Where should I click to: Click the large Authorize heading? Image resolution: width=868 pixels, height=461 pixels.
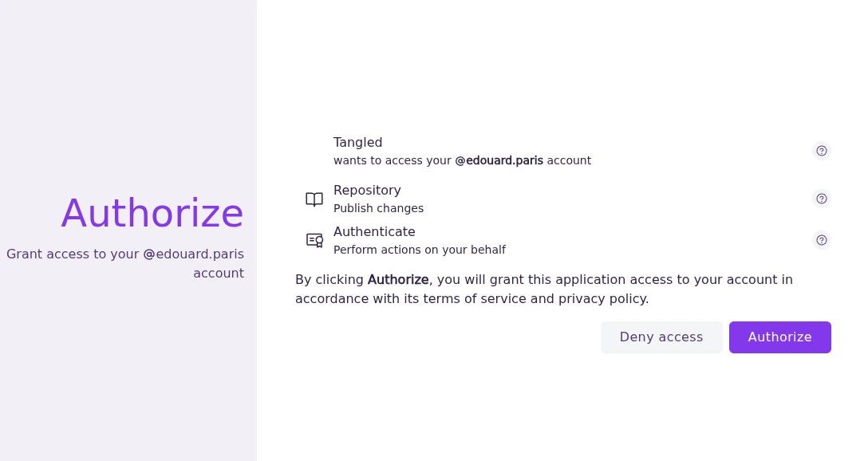tap(152, 213)
